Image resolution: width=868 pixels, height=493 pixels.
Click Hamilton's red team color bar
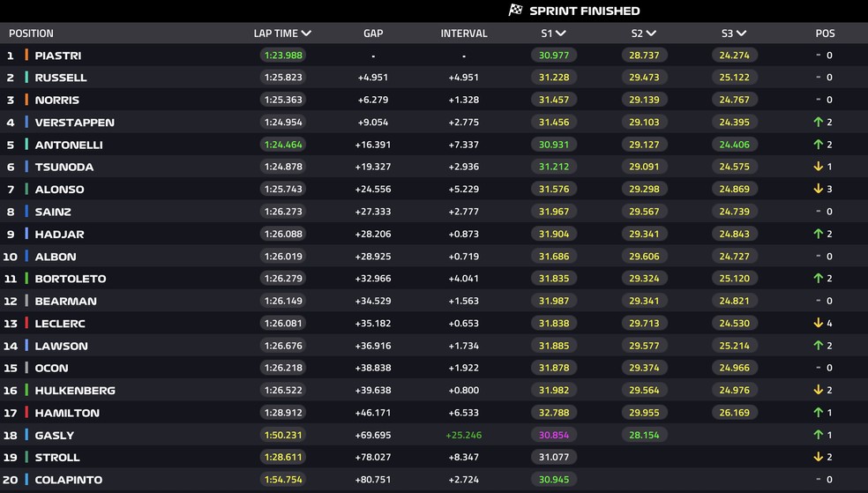click(26, 413)
